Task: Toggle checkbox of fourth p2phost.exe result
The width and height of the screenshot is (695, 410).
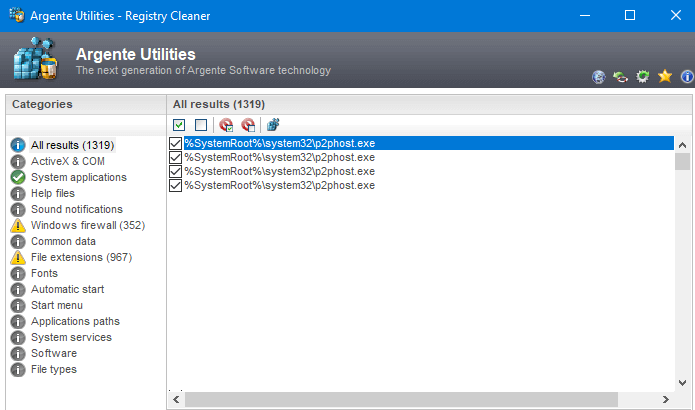Action: click(176, 186)
